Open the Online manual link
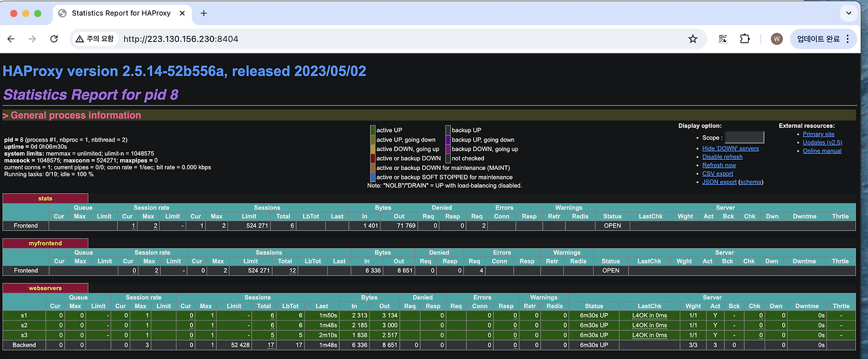The height and width of the screenshot is (359, 868). coord(822,150)
